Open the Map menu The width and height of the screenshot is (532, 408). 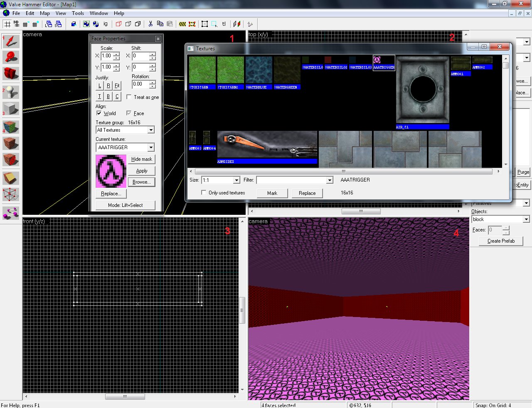tap(45, 13)
